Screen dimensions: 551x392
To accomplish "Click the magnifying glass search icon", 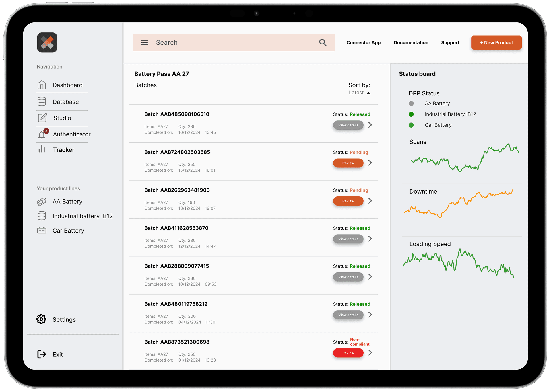I will click(x=323, y=43).
